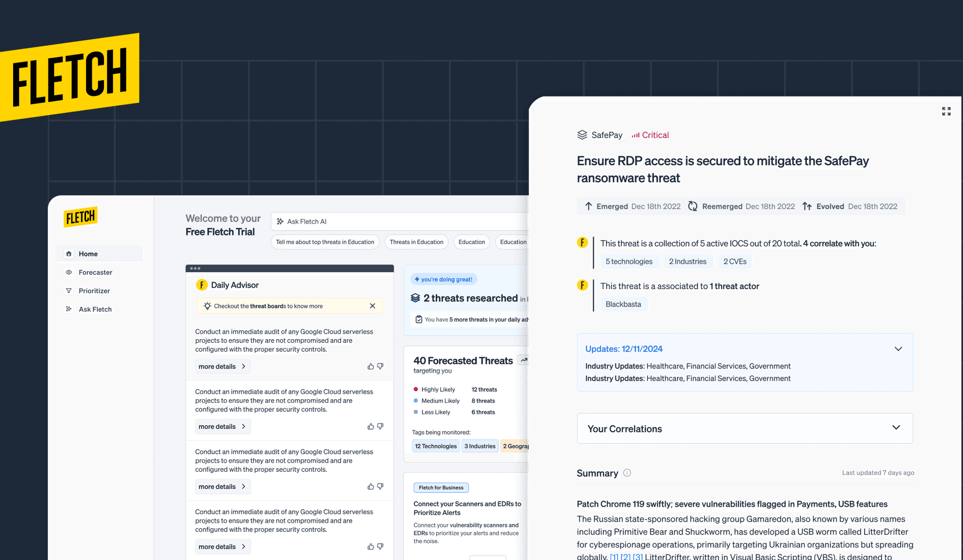Expand the Your Correlations section
963x560 pixels.
[x=896, y=427]
